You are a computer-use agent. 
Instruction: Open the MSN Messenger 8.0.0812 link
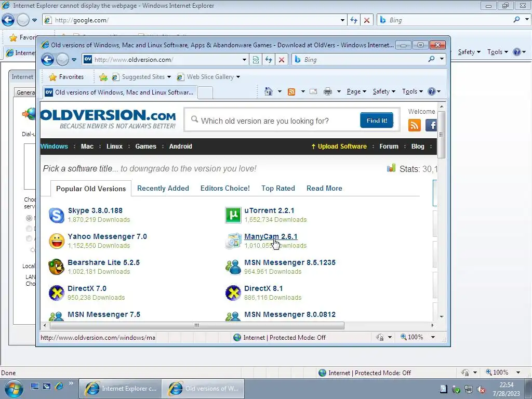click(290, 314)
